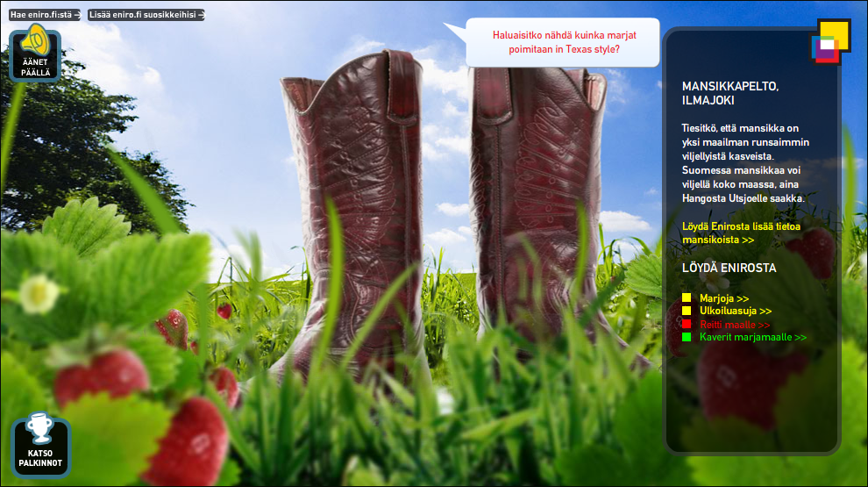This screenshot has height=487, width=868.
Task: Click the green square beside Kaverit marjamaalle
Action: 687,337
